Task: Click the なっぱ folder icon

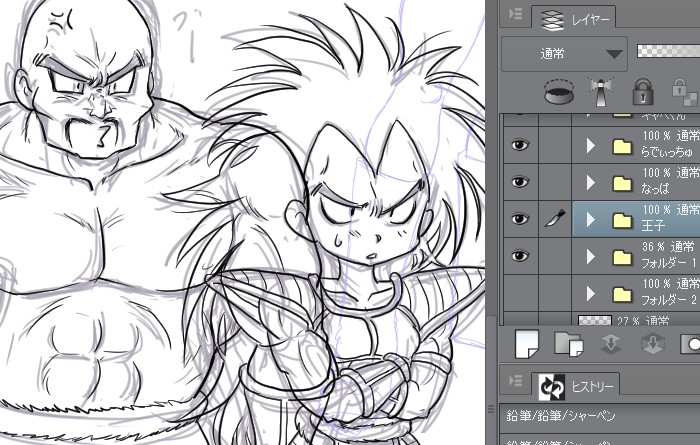Action: pos(622,183)
